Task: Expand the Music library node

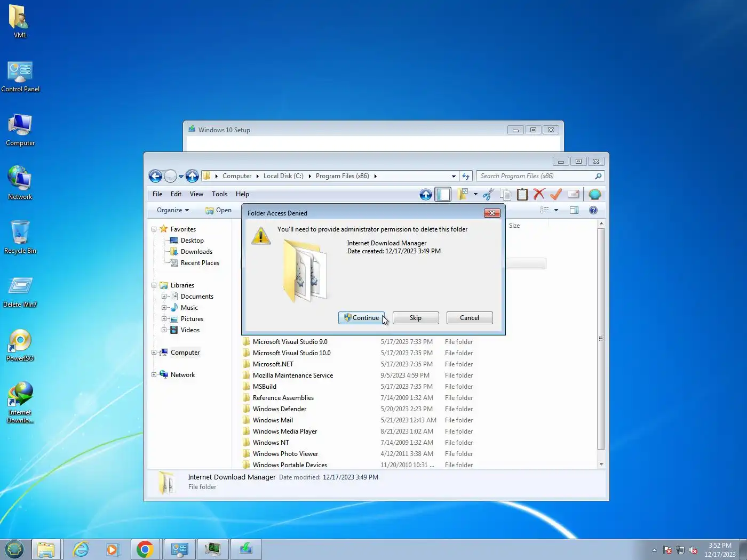Action: click(x=164, y=308)
